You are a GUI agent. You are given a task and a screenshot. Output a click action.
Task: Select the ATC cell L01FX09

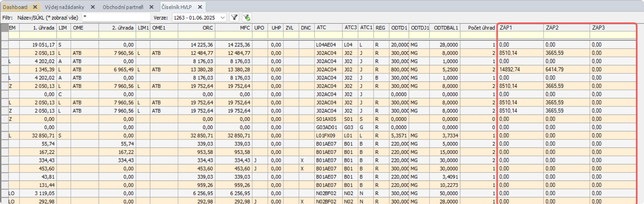pos(328,135)
